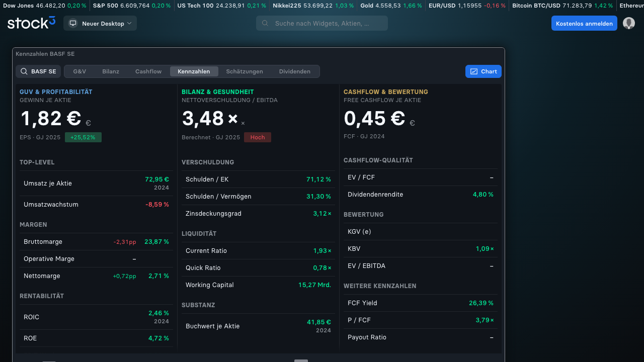Select the 'KGV (e)' row label
This screenshot has width=644, height=362.
point(359,232)
